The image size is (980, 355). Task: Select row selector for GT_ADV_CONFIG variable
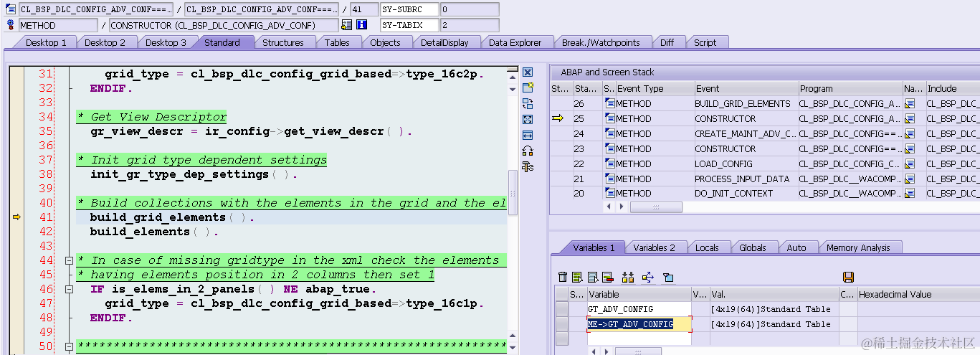pos(562,309)
